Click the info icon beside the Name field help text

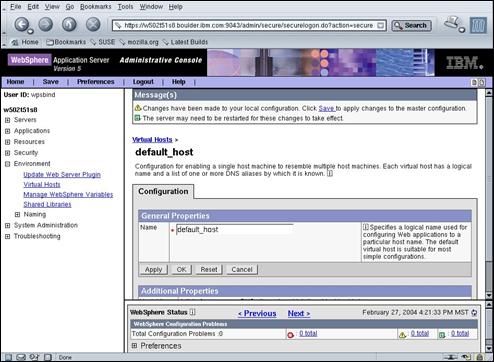365,227
